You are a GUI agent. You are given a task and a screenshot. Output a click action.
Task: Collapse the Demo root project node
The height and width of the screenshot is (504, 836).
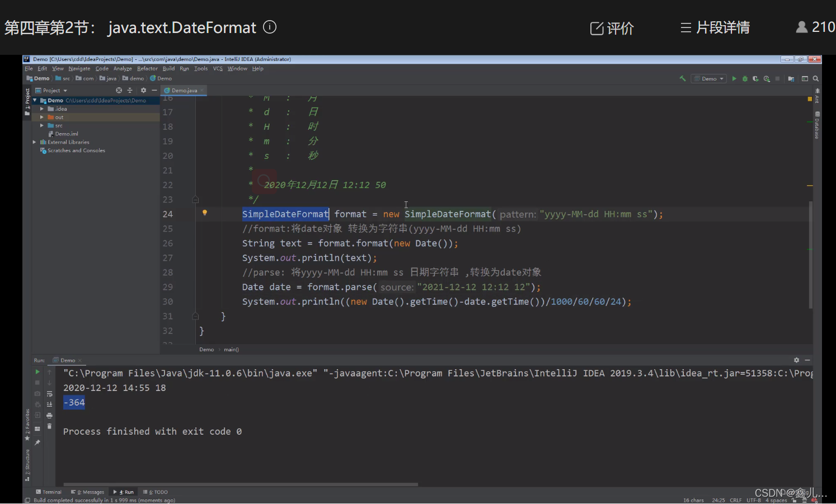click(35, 101)
